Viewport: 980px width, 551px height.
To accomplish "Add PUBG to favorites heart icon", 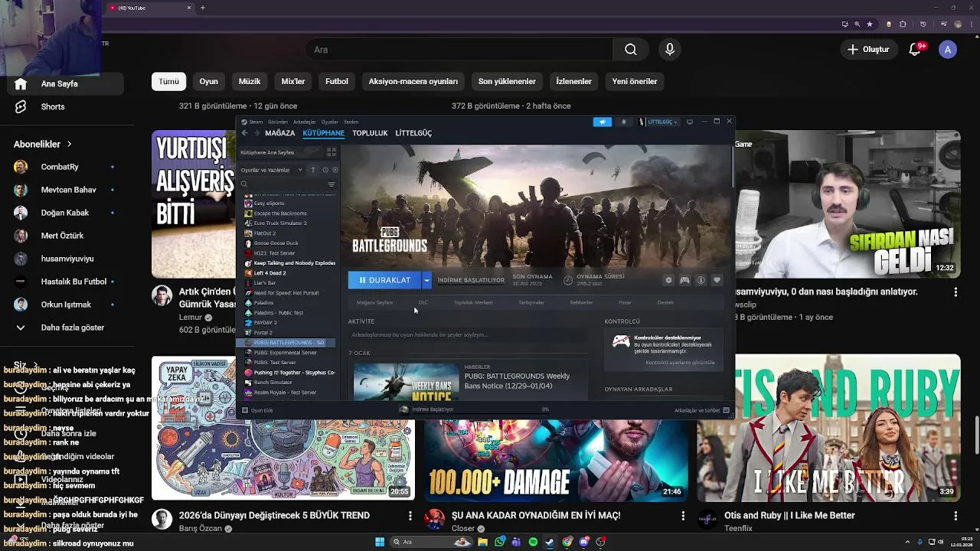I will click(x=717, y=280).
